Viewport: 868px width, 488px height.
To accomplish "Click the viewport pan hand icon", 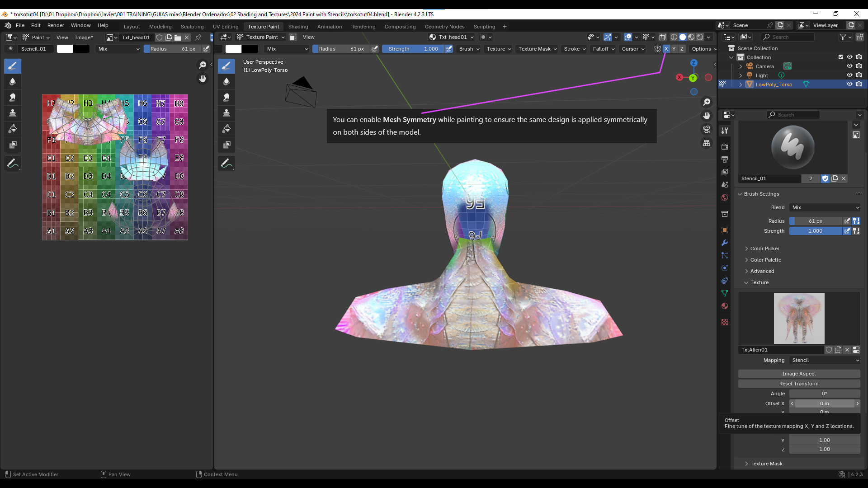I will click(x=707, y=116).
